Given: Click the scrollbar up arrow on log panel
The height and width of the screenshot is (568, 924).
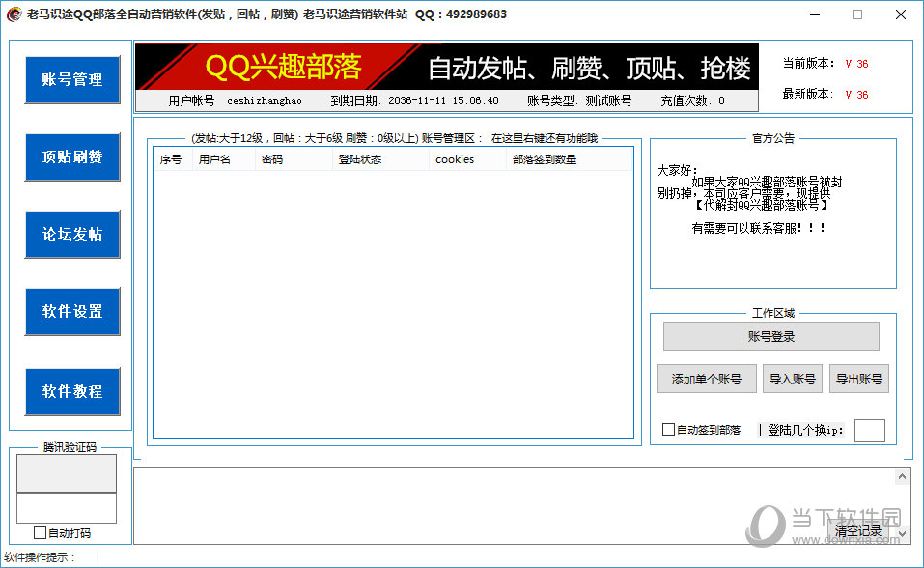Looking at the screenshot, I should (904, 474).
